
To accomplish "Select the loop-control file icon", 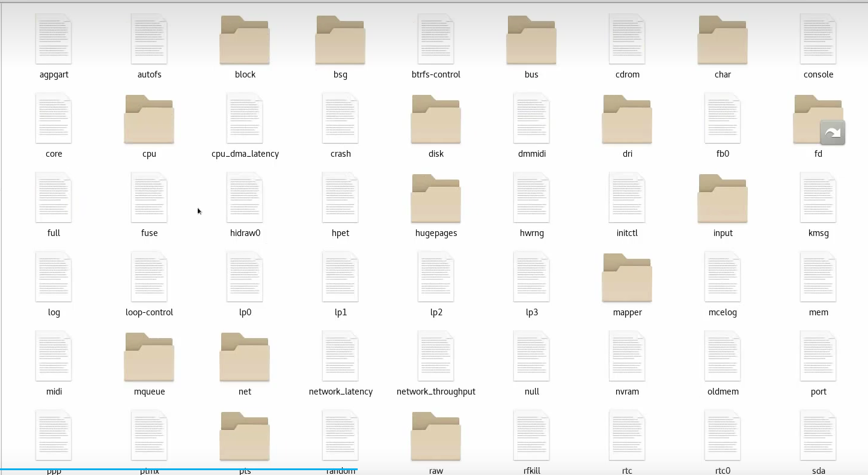I will [x=149, y=277].
